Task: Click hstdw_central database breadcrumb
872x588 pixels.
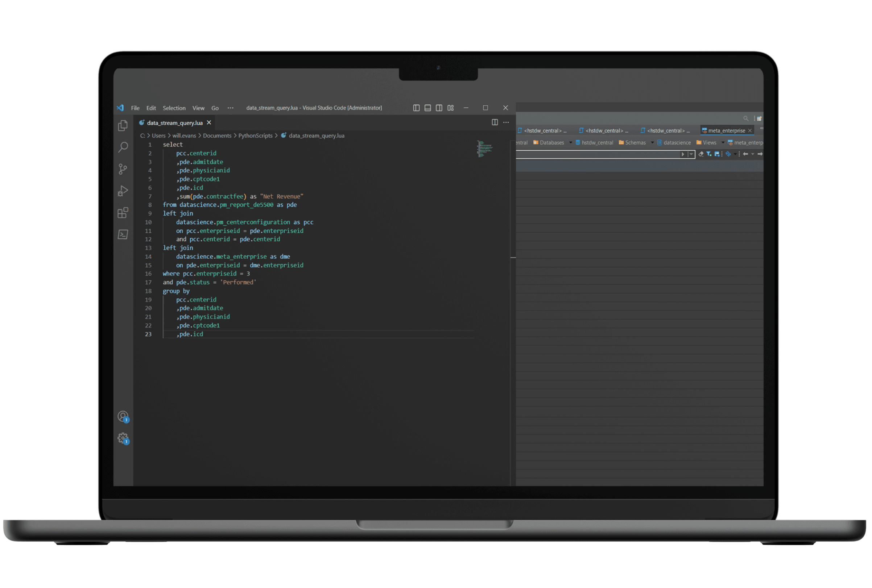Action: pos(594,142)
